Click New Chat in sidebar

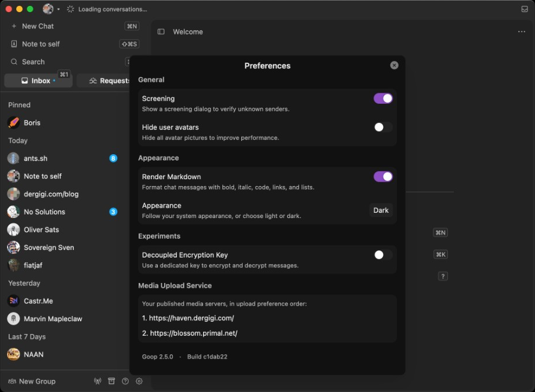pyautogui.click(x=73, y=26)
